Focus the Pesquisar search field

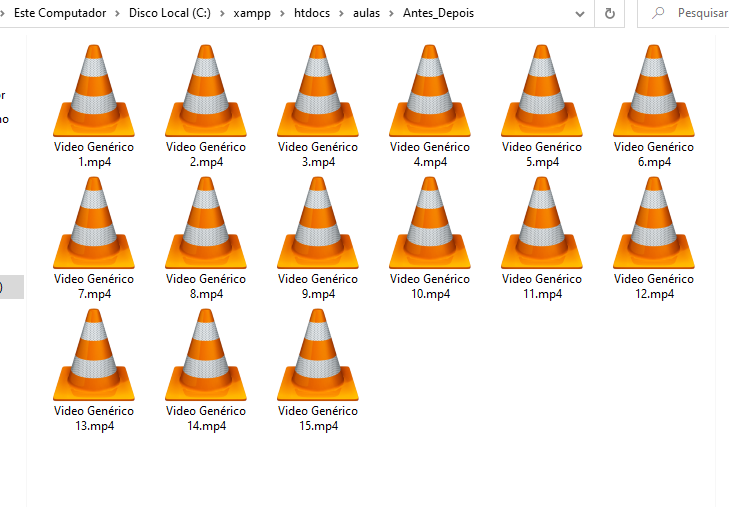point(683,13)
